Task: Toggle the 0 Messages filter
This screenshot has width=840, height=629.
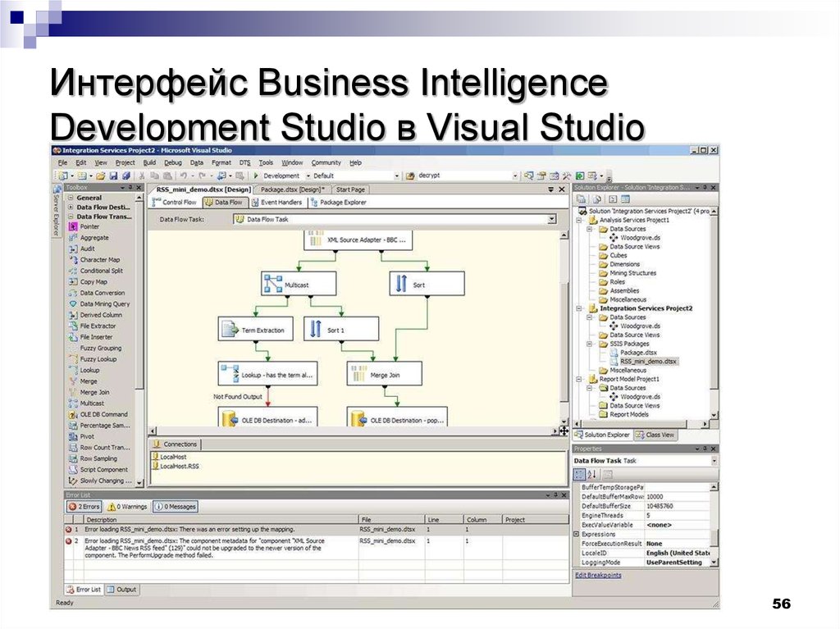Action: [176, 507]
